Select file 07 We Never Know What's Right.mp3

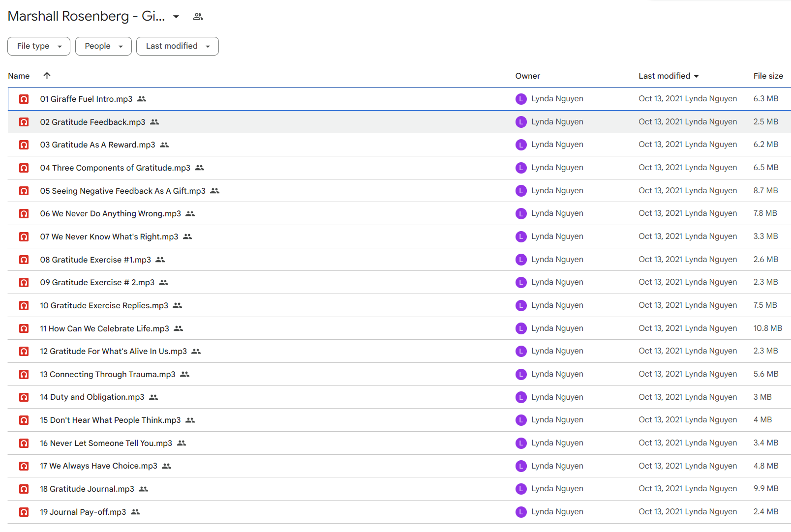[399, 236]
